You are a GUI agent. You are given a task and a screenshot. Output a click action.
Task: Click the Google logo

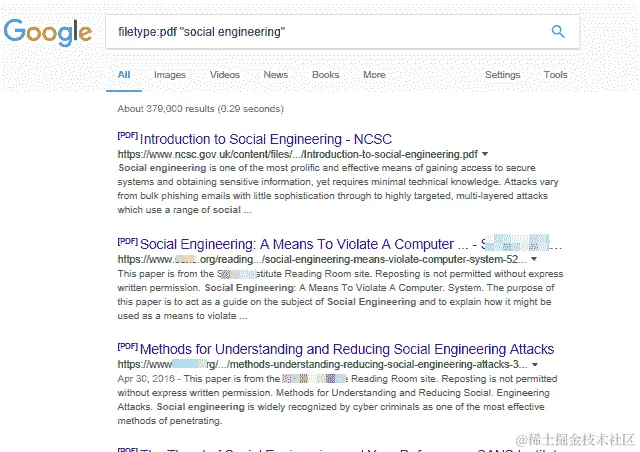(x=48, y=32)
